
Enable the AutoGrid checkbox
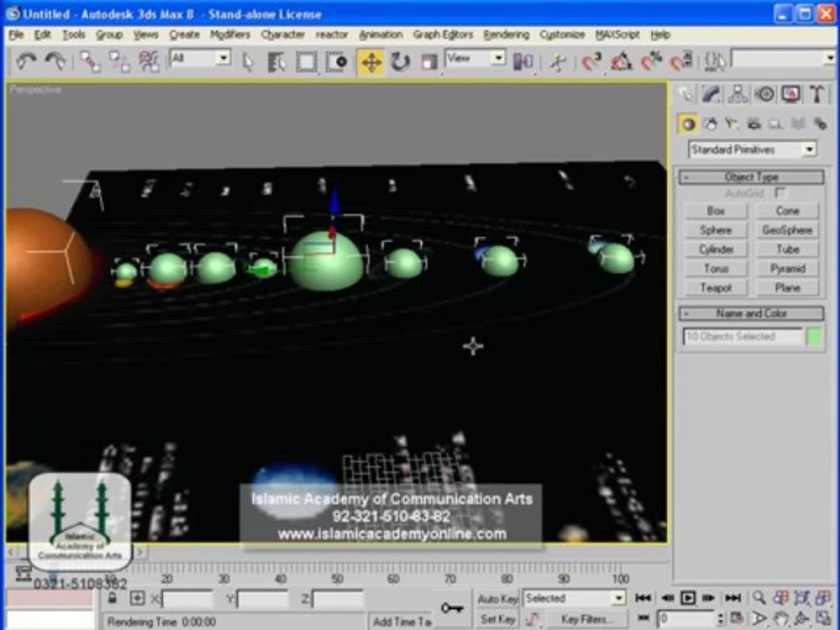pyautogui.click(x=780, y=192)
